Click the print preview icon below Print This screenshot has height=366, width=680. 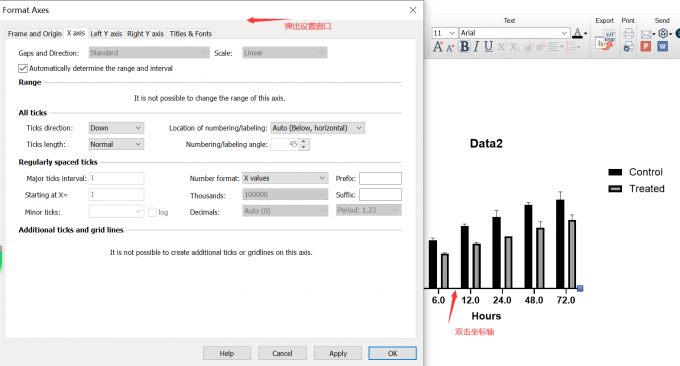[x=628, y=46]
